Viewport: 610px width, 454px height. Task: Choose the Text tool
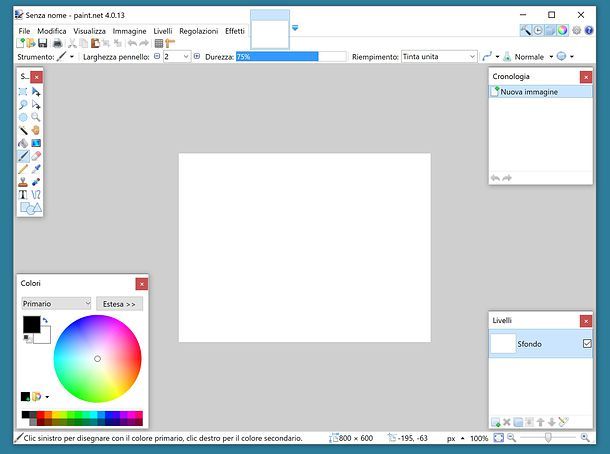[x=23, y=195]
